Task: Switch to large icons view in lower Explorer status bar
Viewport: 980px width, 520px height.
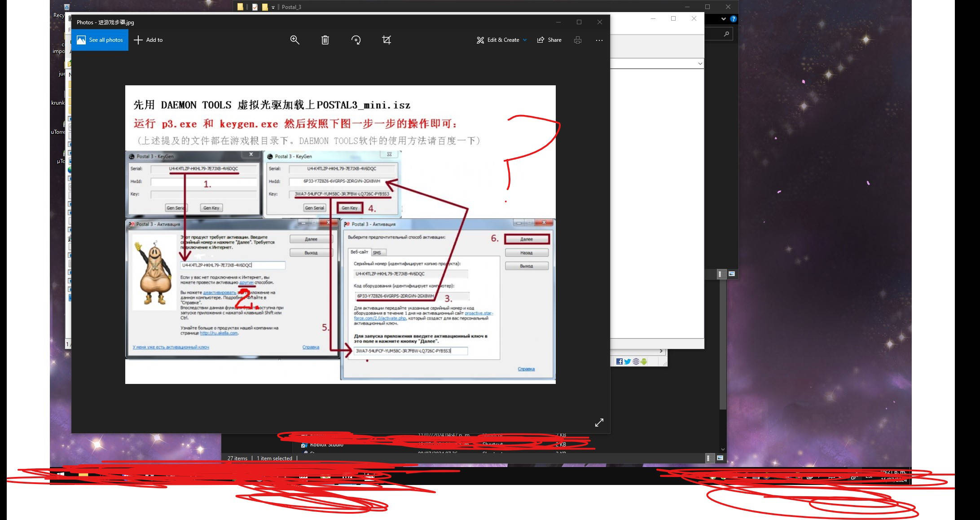Action: 720,458
